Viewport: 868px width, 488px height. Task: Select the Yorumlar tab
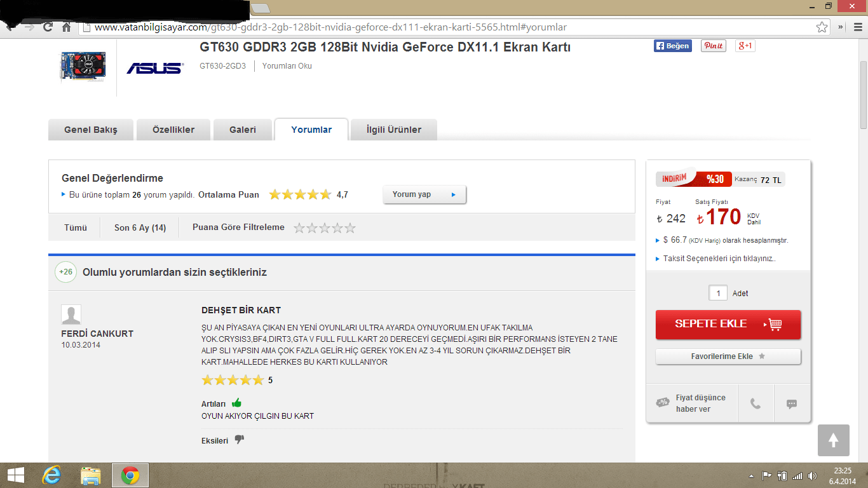tap(311, 130)
